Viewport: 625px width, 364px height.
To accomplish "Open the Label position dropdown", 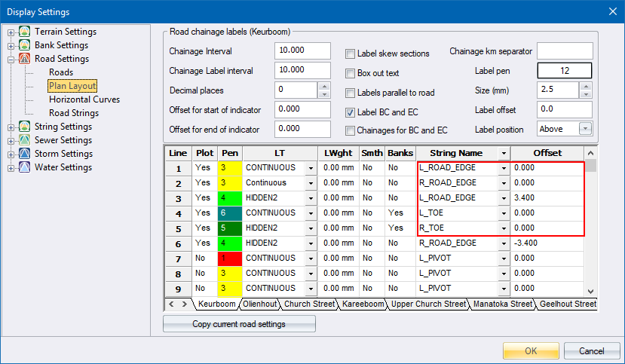I will [585, 129].
